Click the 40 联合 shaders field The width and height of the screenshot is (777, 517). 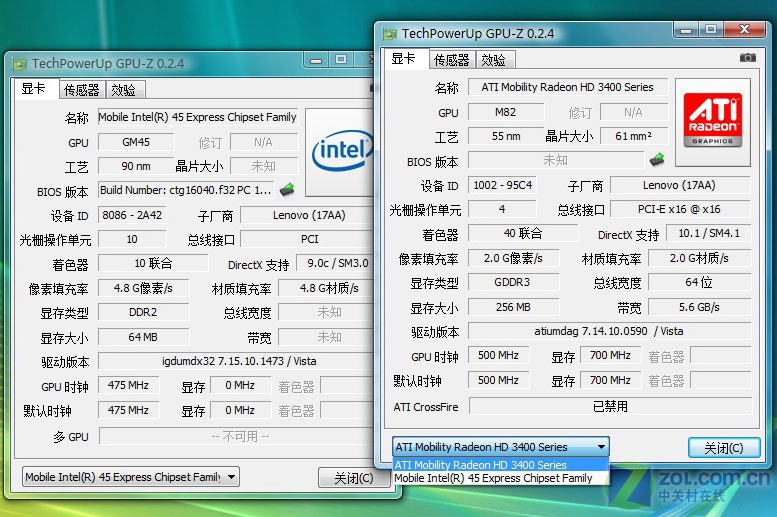pyautogui.click(x=523, y=233)
